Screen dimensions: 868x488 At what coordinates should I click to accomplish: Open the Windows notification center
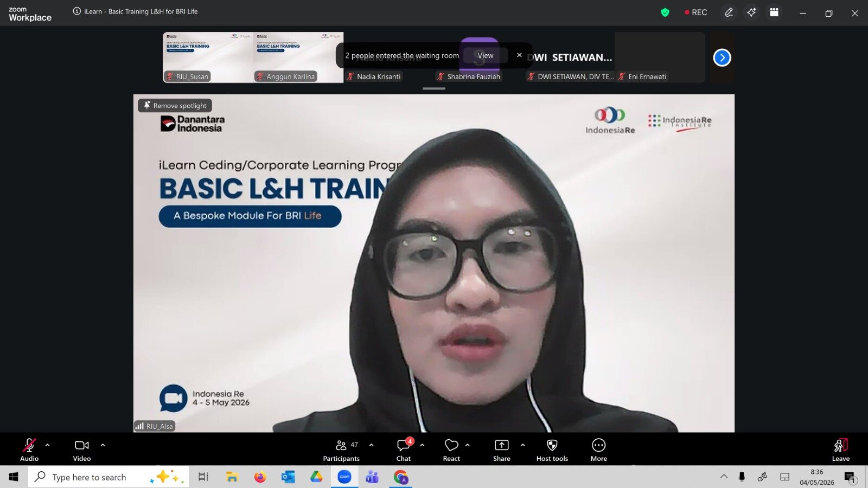point(850,477)
